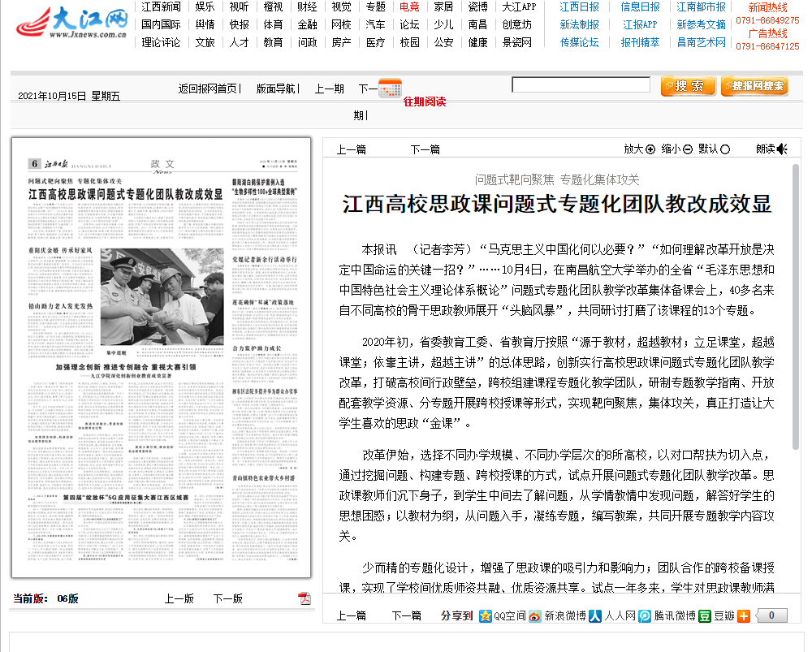The width and height of the screenshot is (812, 652).
Task: Share article to QQ空间
Action: [486, 616]
